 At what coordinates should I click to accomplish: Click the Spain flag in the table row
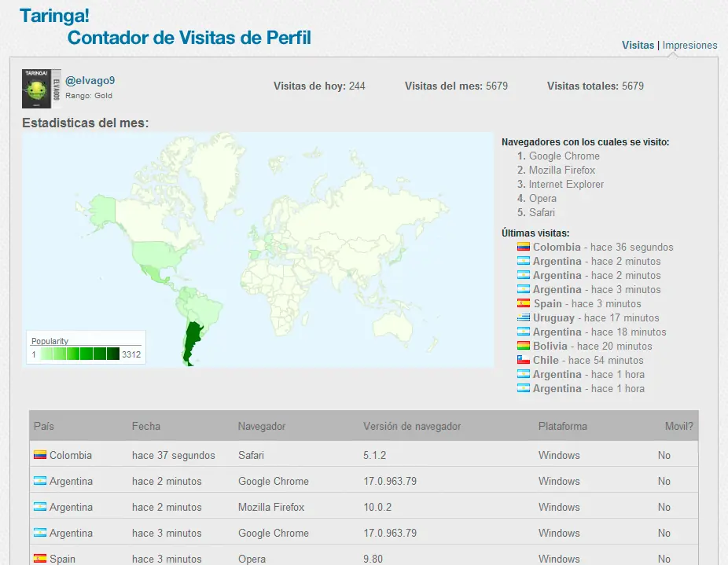[x=40, y=559]
